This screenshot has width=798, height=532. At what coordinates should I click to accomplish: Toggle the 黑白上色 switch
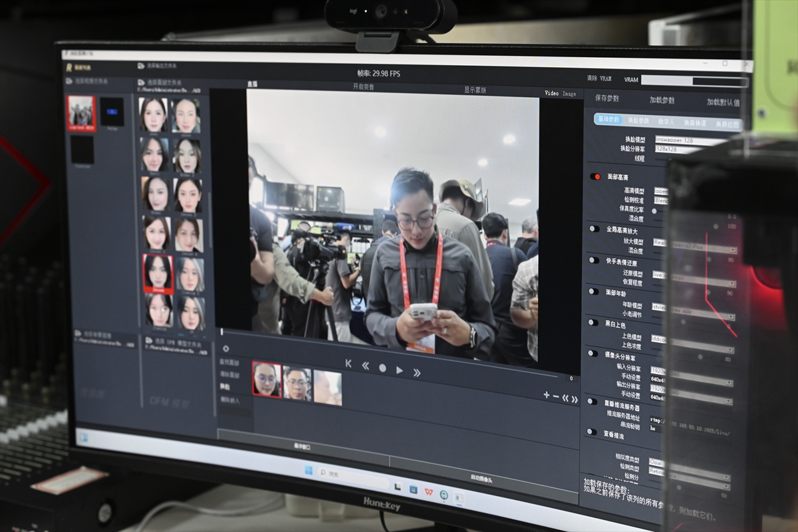pyautogui.click(x=592, y=323)
